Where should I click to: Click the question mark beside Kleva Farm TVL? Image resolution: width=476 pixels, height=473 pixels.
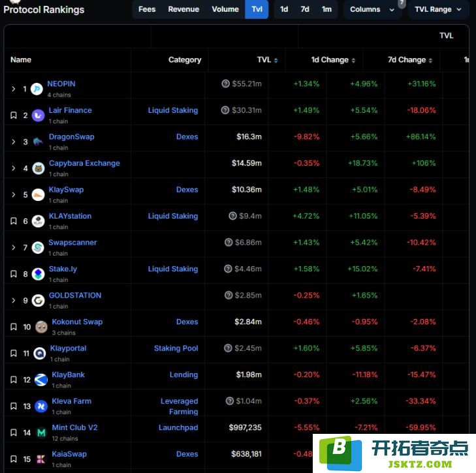(230, 401)
